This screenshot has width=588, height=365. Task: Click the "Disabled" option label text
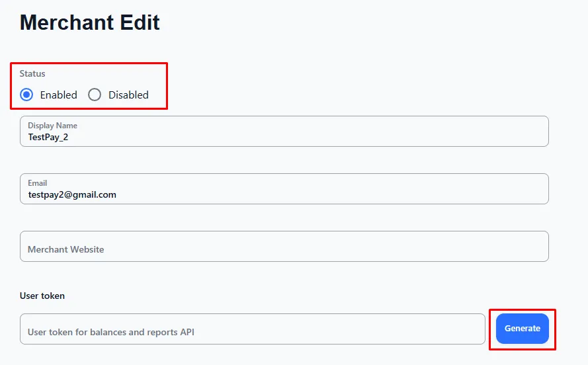(x=128, y=95)
